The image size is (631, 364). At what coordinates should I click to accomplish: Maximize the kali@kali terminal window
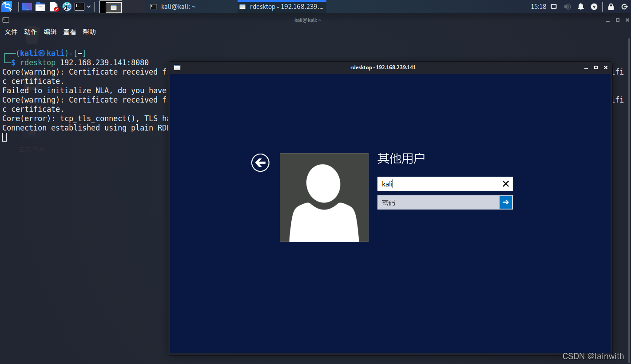click(617, 20)
